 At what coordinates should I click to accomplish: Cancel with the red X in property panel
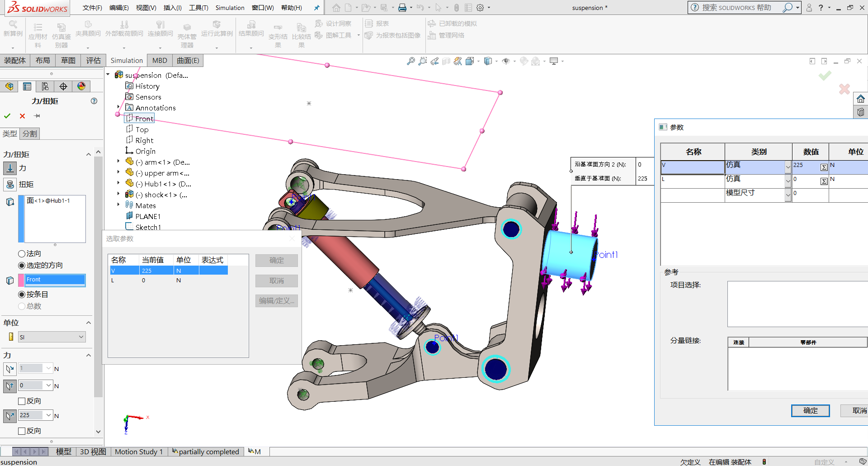point(22,116)
